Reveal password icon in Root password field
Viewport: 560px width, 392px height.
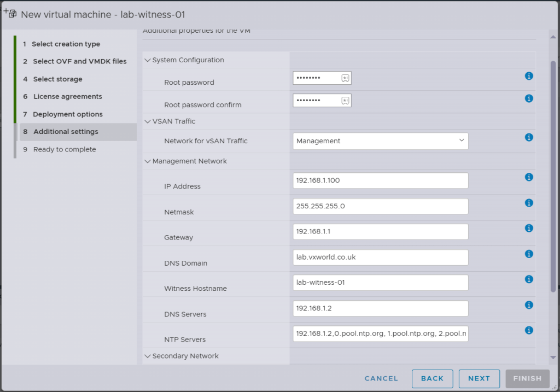pos(345,78)
